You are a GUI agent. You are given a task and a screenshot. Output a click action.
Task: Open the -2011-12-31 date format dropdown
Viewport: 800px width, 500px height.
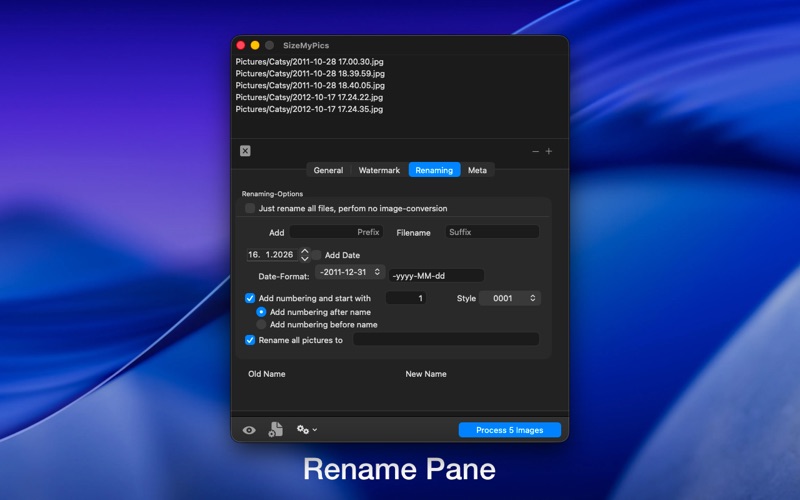[350, 272]
